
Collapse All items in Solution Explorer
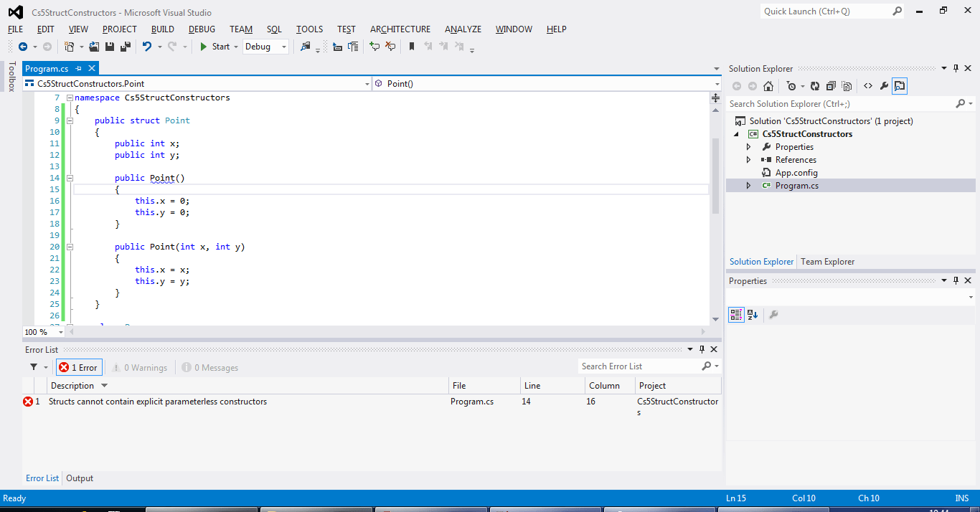tap(831, 86)
